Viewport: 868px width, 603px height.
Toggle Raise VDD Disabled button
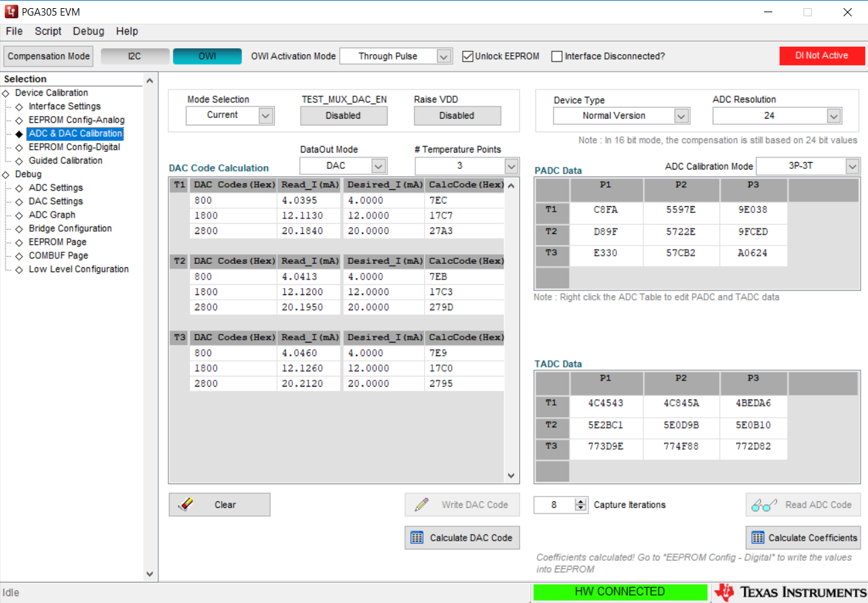(x=457, y=115)
